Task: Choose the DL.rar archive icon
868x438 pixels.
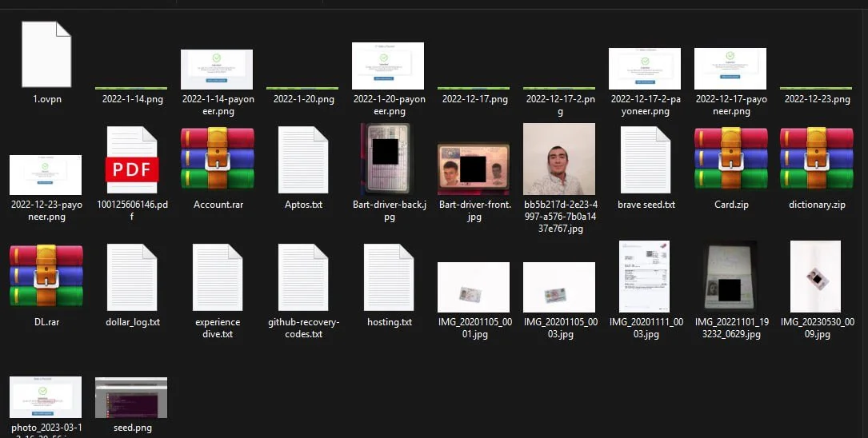Action: coord(46,275)
